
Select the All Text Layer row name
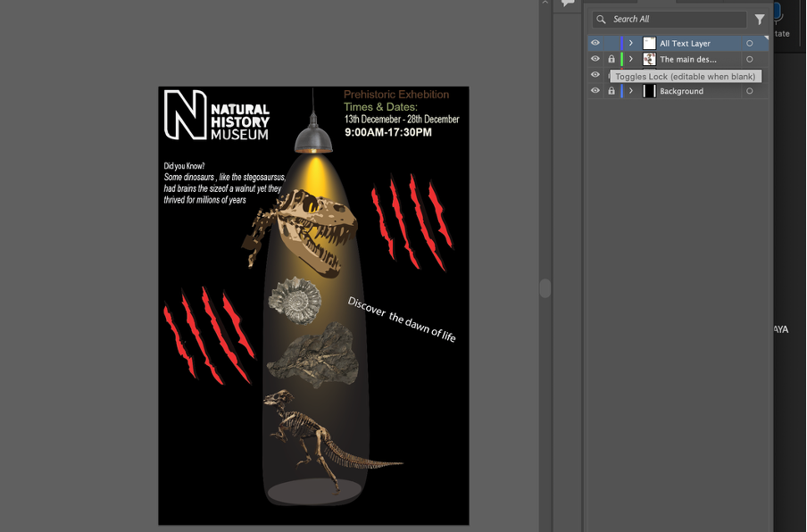(x=685, y=43)
